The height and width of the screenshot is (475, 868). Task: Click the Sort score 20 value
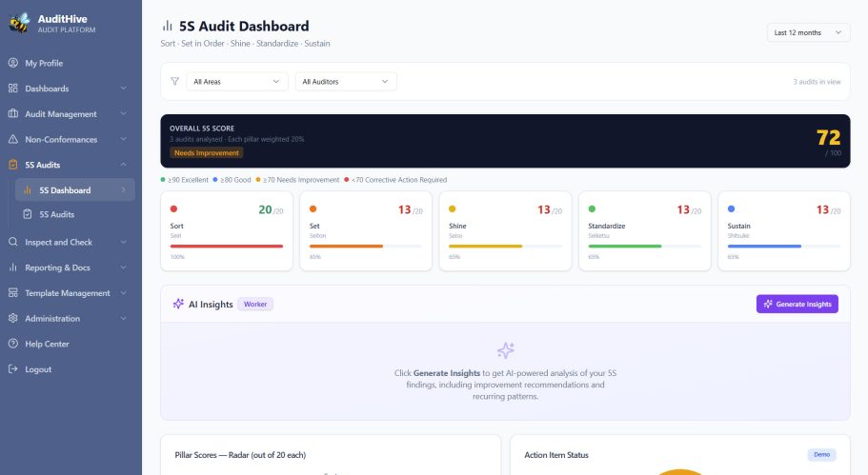pos(265,209)
